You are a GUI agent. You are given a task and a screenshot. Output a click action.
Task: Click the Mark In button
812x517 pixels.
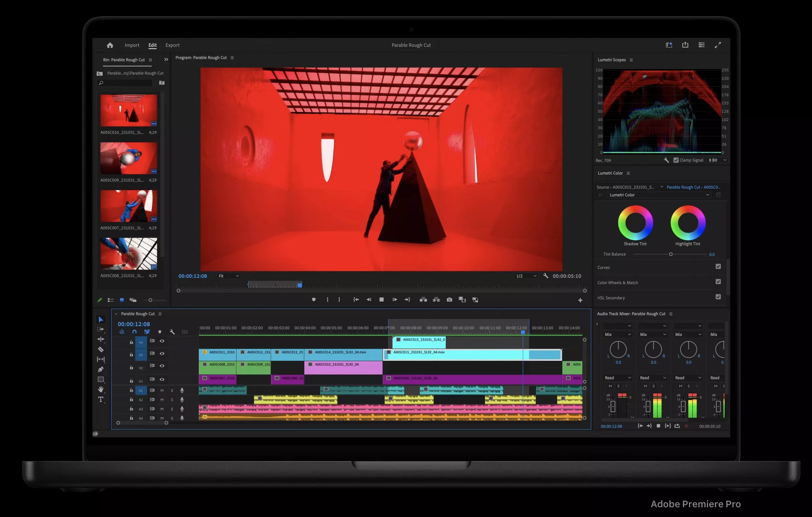point(328,300)
